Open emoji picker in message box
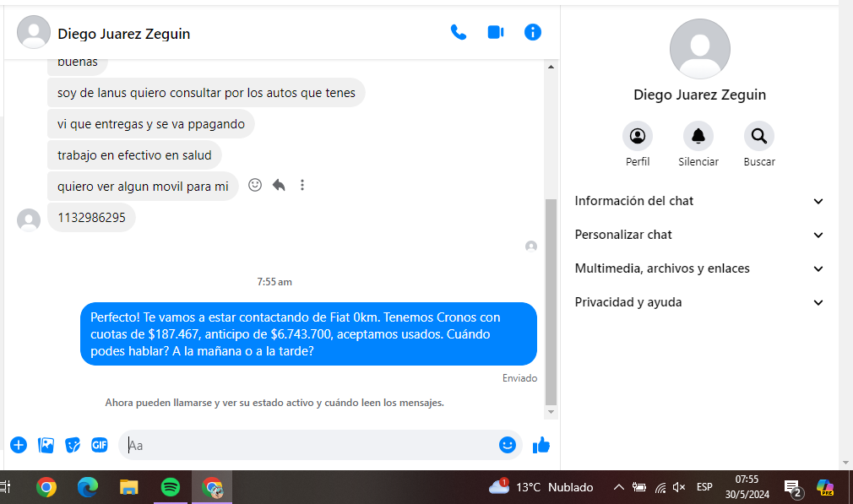The width and height of the screenshot is (853, 504). [x=507, y=445]
